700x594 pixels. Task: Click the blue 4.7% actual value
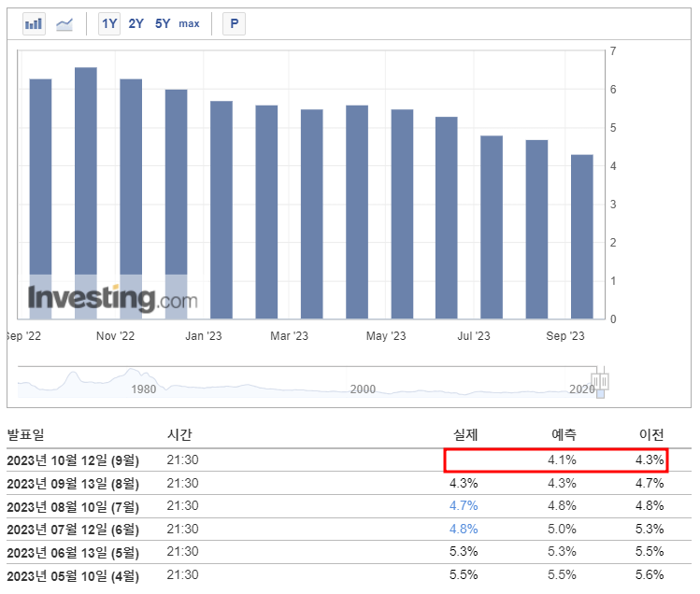[x=464, y=506]
